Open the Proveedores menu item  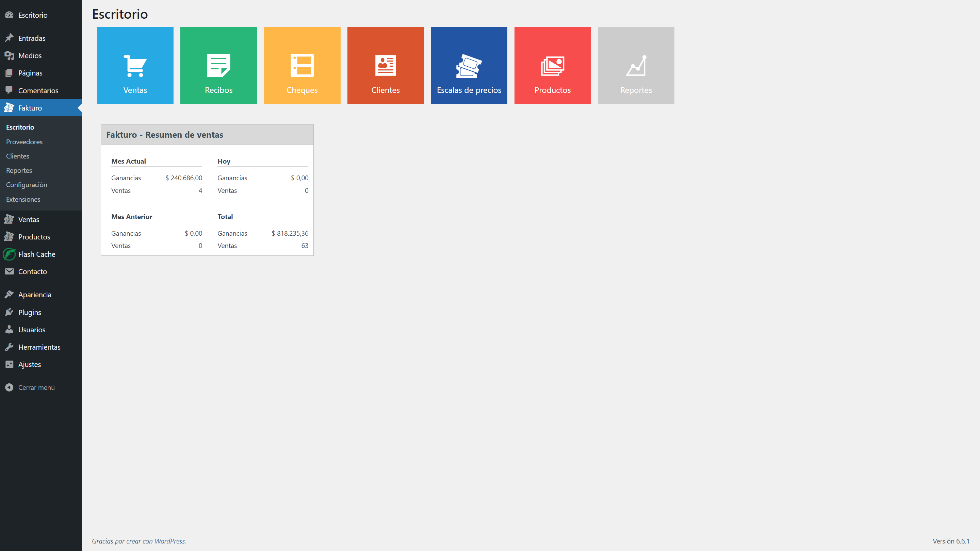24,141
